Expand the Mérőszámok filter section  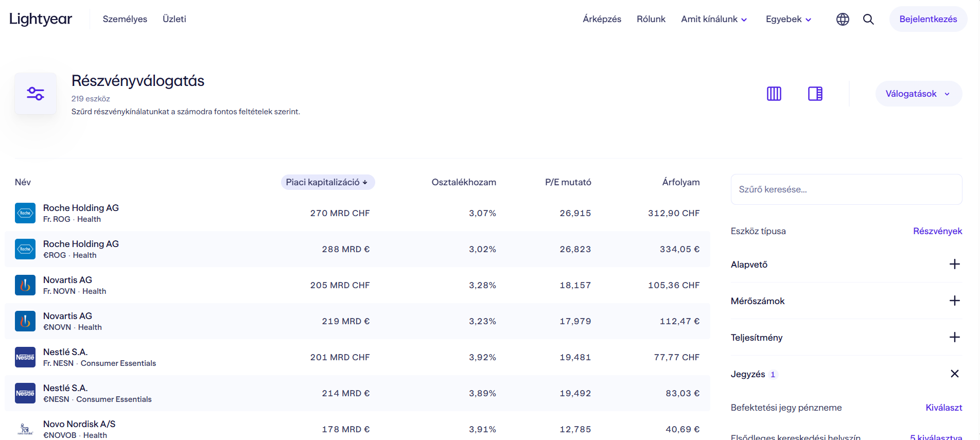954,301
